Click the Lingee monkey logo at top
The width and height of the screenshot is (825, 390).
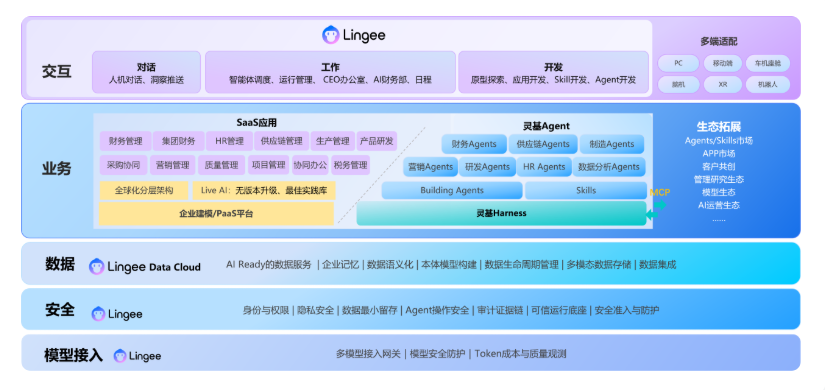(330, 35)
